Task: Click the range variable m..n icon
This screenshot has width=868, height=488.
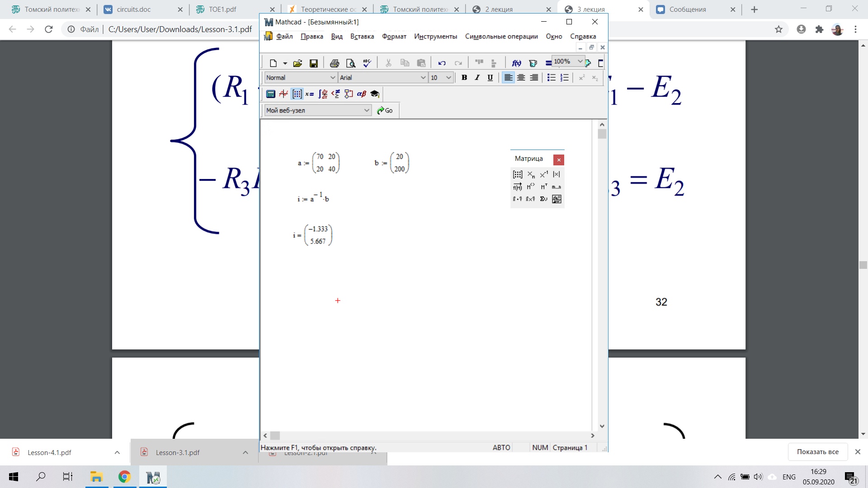Action: (557, 187)
